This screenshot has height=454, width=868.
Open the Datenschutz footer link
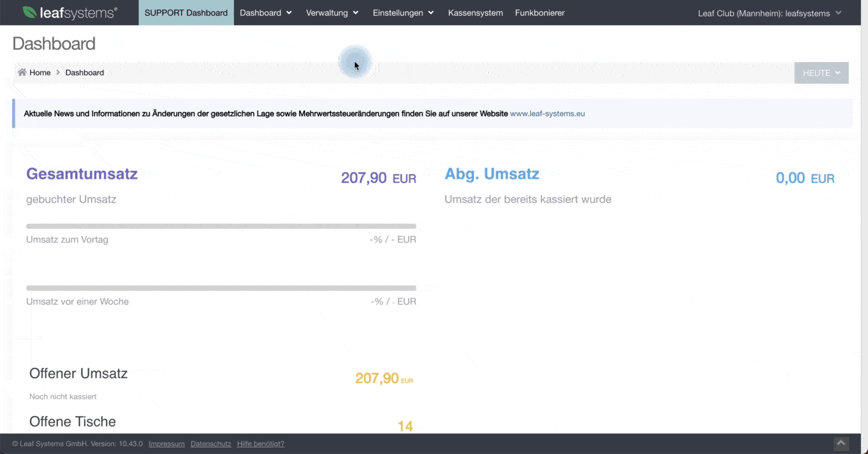210,444
